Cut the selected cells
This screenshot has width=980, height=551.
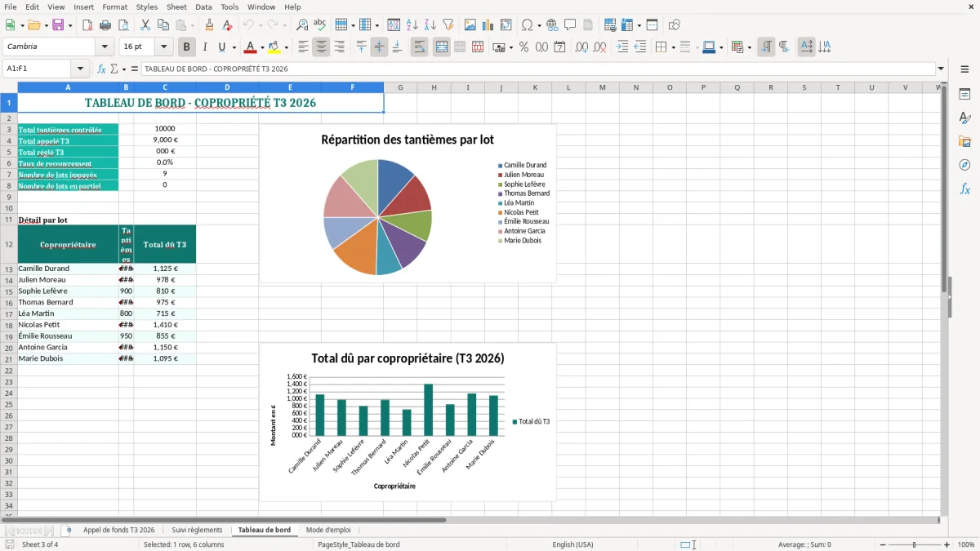coord(145,25)
